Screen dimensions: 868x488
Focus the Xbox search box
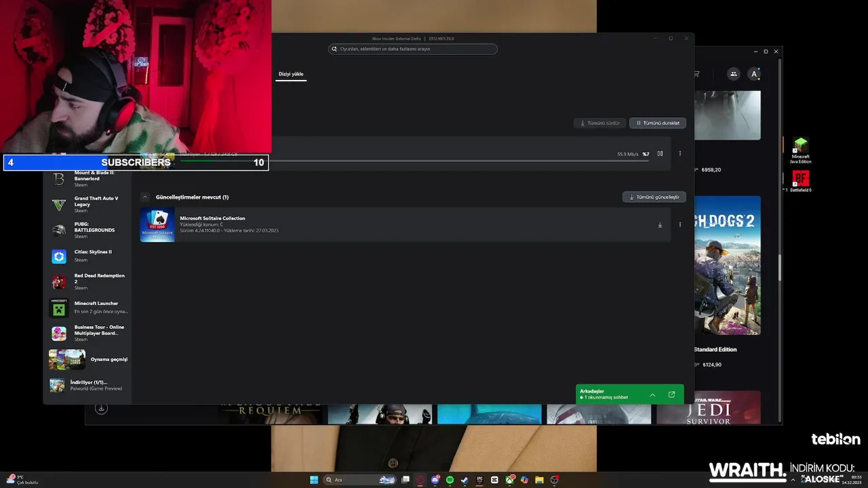click(413, 49)
